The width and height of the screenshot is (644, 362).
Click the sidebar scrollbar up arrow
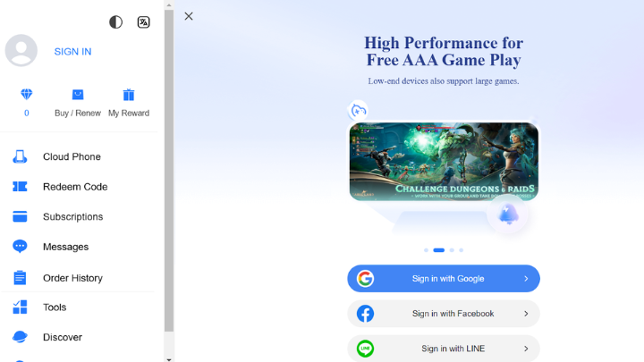tap(169, 5)
